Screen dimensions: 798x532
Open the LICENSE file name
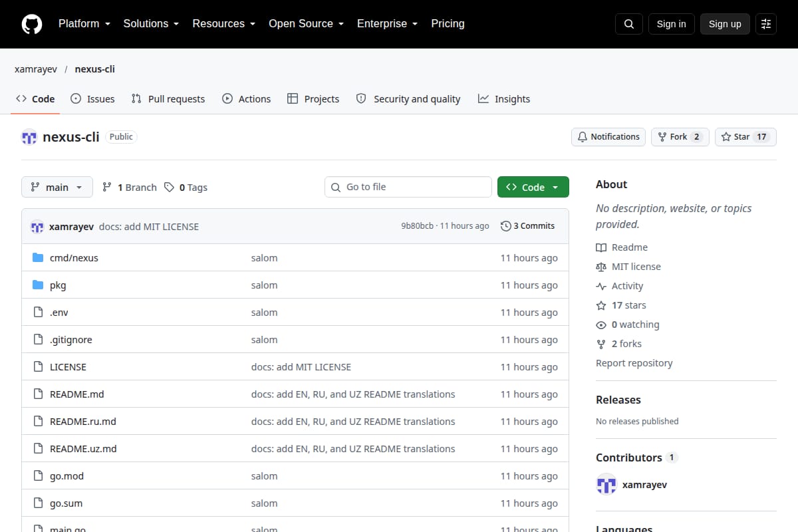68,367
